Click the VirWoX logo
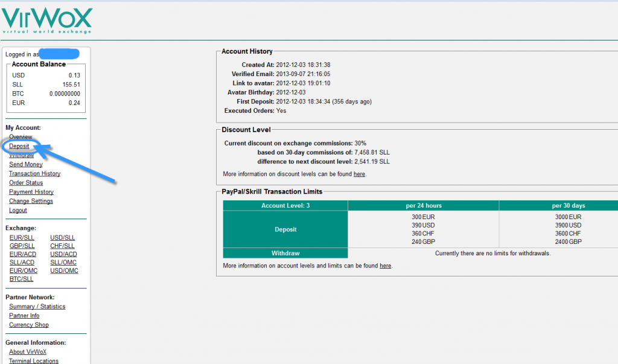 tap(47, 20)
